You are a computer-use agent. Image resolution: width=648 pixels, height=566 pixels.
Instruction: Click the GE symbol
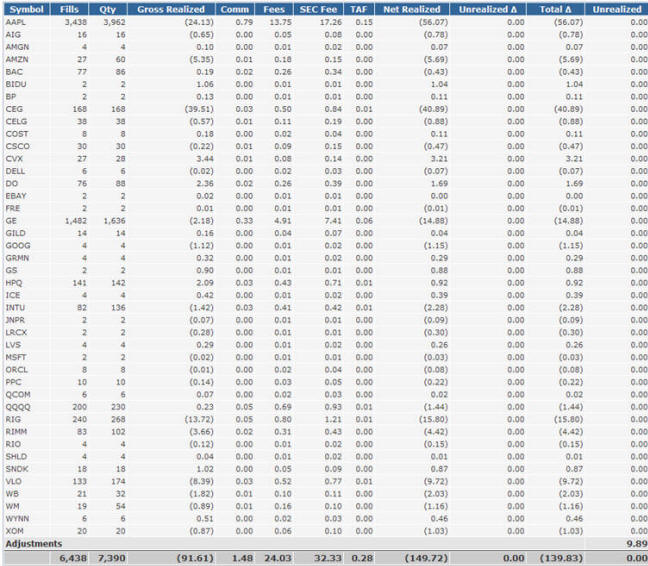pyautogui.click(x=11, y=221)
